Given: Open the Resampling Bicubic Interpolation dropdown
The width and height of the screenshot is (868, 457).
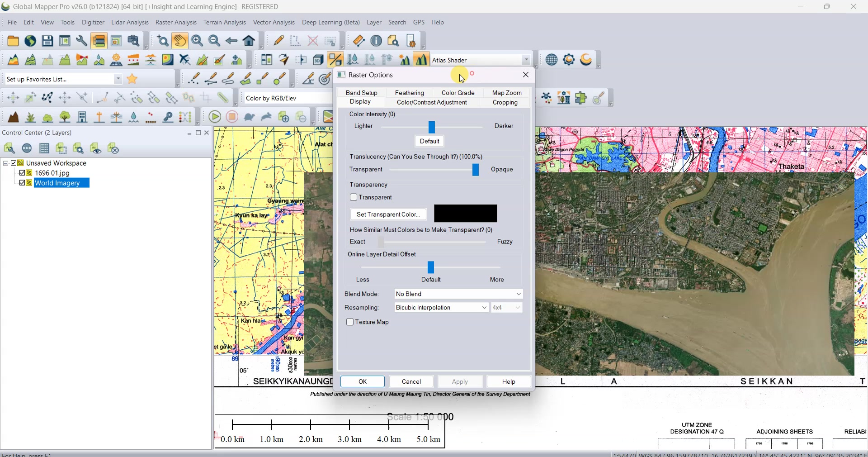Looking at the screenshot, I should pos(441,308).
